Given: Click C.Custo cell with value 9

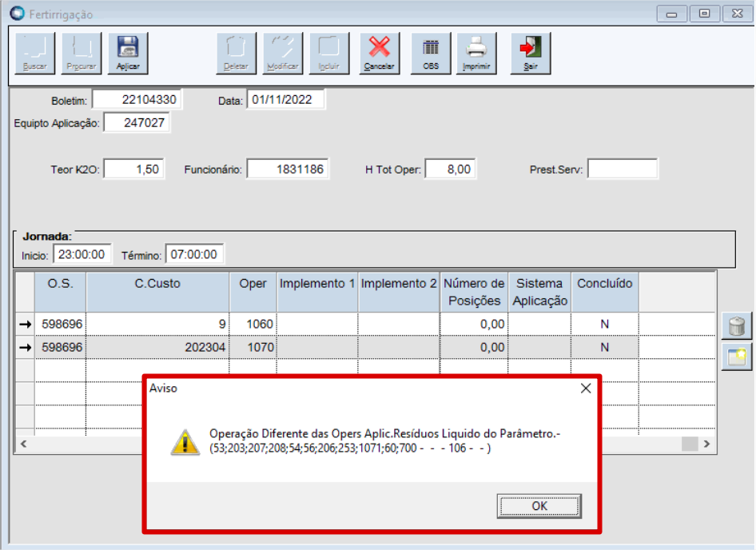Looking at the screenshot, I should pos(157,325).
